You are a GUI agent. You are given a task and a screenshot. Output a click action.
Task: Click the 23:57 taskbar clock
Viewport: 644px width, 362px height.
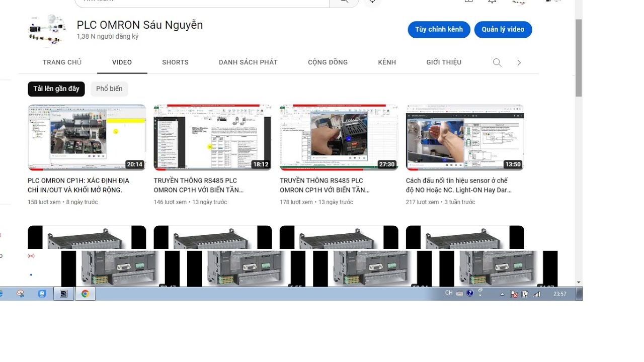click(x=559, y=294)
